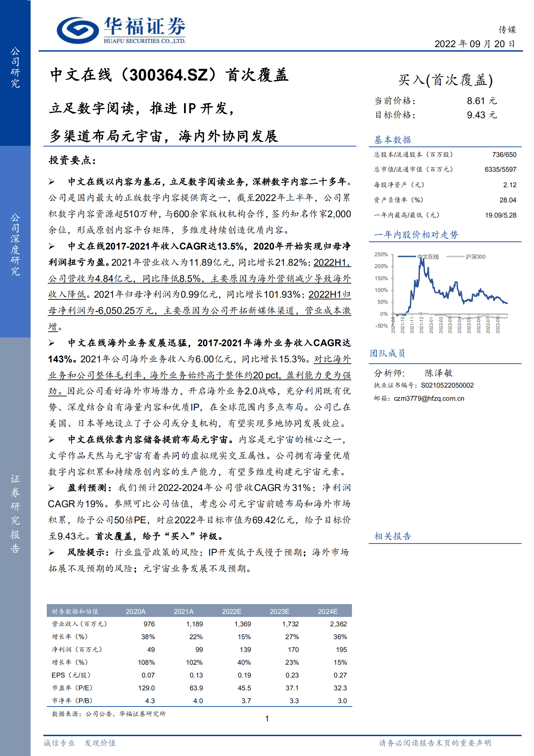Click analyst name 陈泽敏
The height and width of the screenshot is (756, 534).
pyautogui.click(x=439, y=373)
